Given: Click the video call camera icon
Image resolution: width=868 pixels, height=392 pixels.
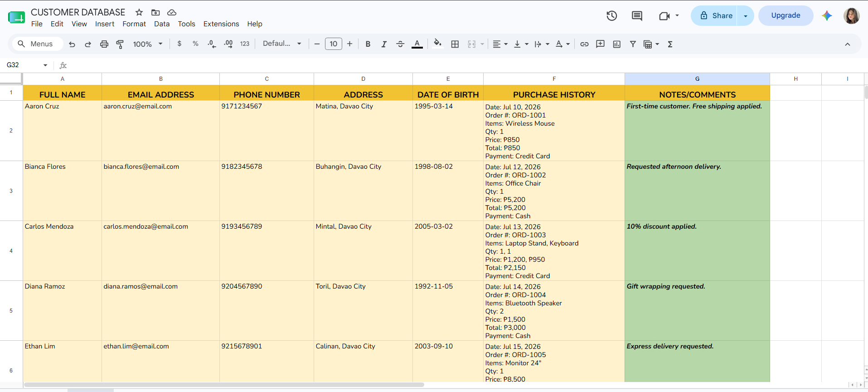Looking at the screenshot, I should (664, 16).
